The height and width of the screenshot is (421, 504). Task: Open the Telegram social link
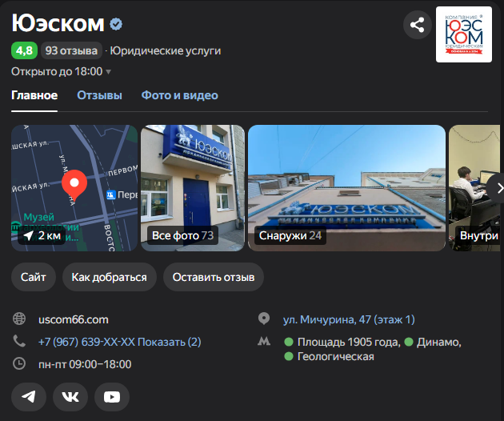point(29,396)
